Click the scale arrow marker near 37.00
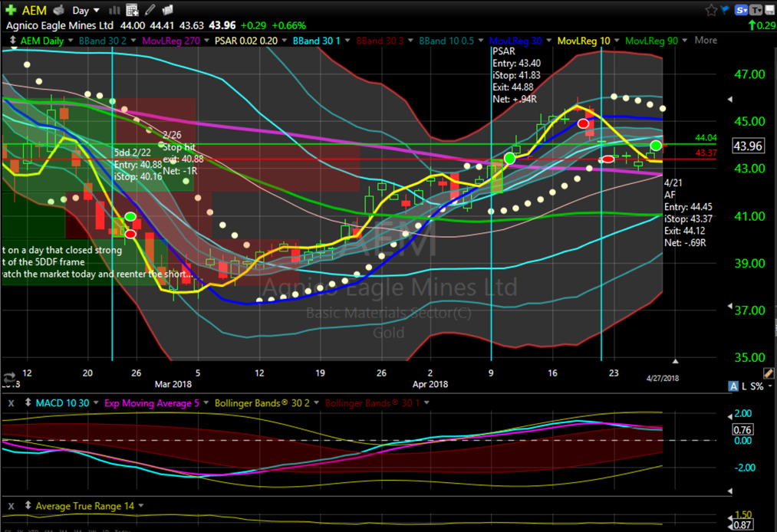The image size is (777, 532). (730, 307)
